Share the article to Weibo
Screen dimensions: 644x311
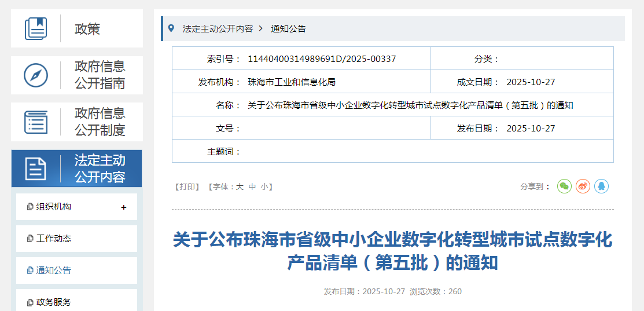tap(583, 186)
